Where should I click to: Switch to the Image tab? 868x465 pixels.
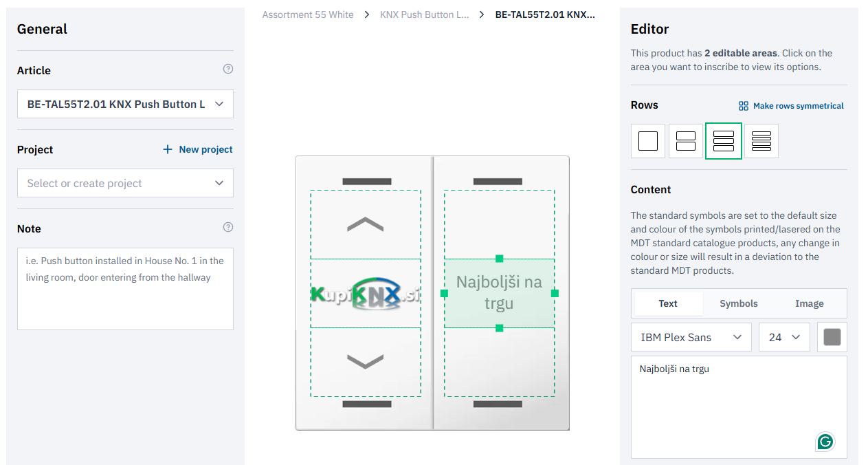pos(810,303)
